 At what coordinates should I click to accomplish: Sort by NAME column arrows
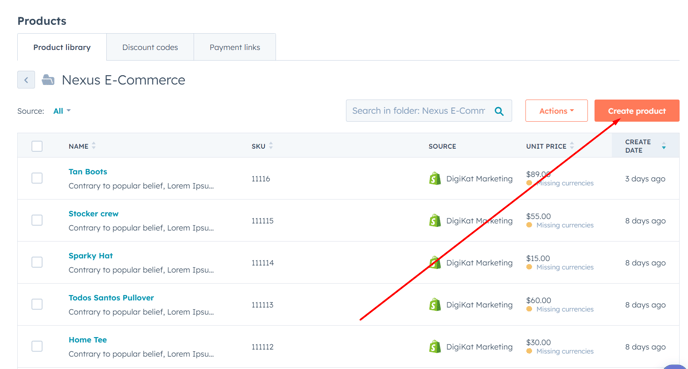(x=93, y=146)
